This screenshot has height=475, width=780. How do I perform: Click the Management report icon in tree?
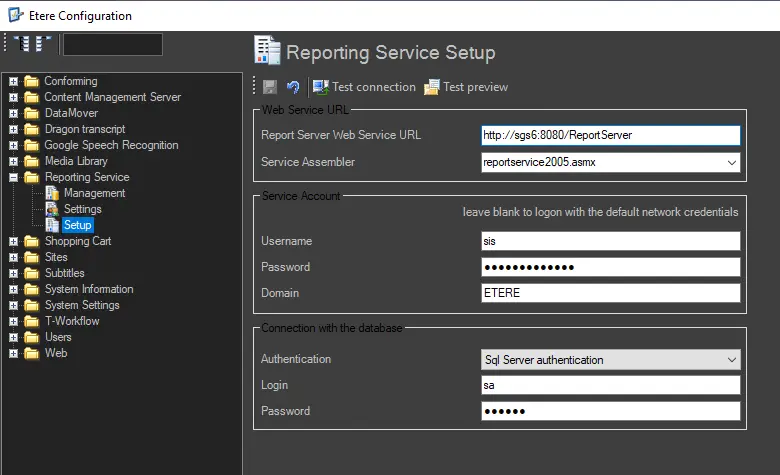[x=52, y=193]
